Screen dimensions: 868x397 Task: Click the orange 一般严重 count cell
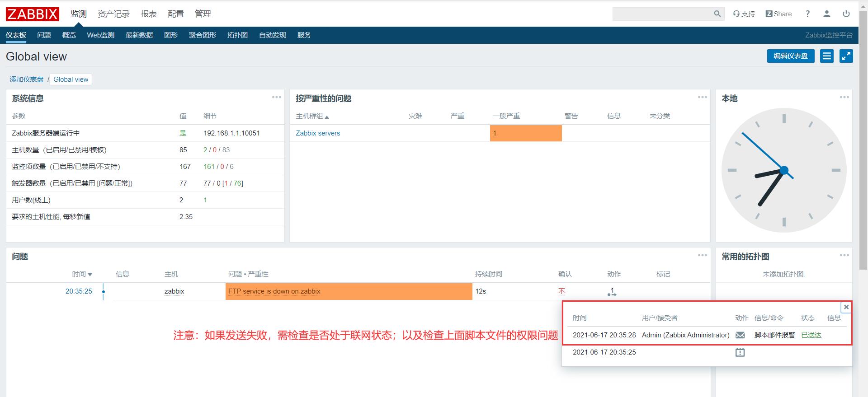coord(526,133)
